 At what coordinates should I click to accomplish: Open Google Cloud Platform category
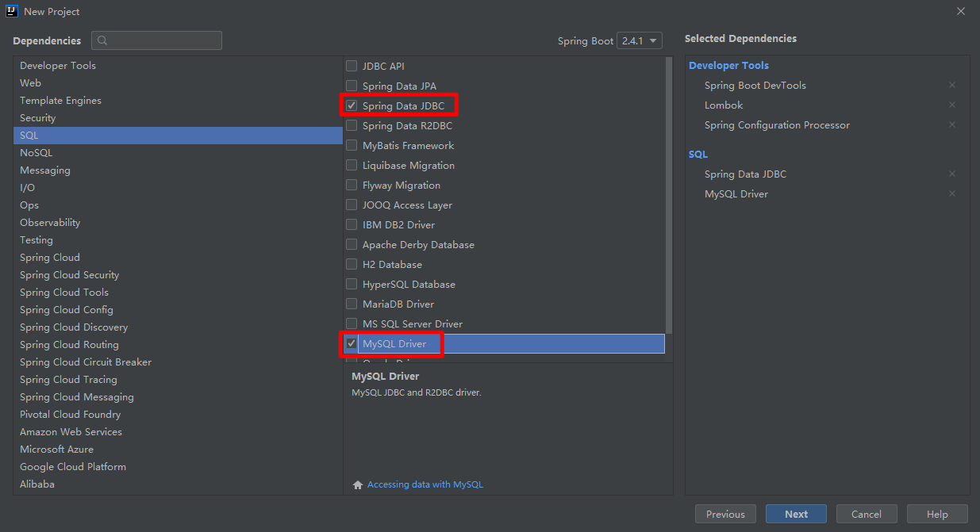click(178, 466)
